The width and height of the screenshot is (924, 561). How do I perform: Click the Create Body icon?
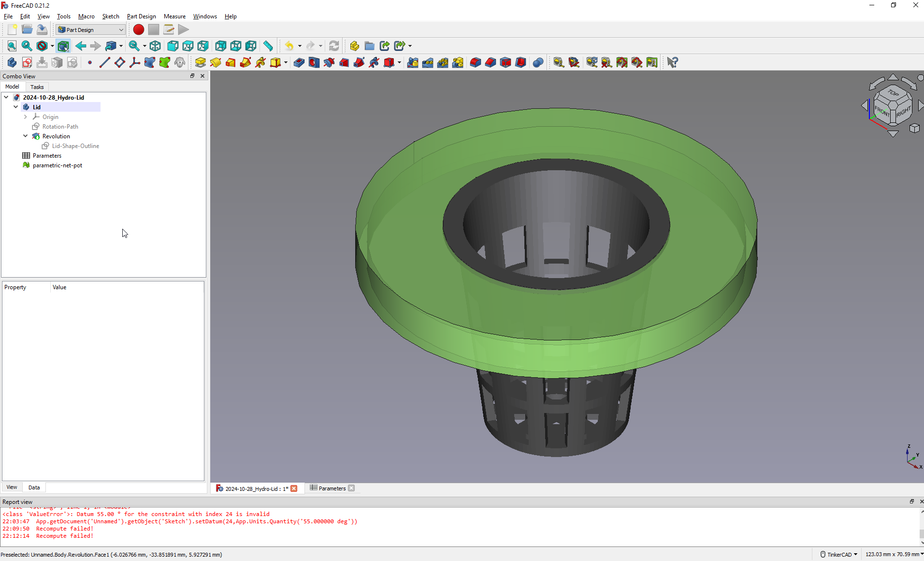tap(12, 62)
